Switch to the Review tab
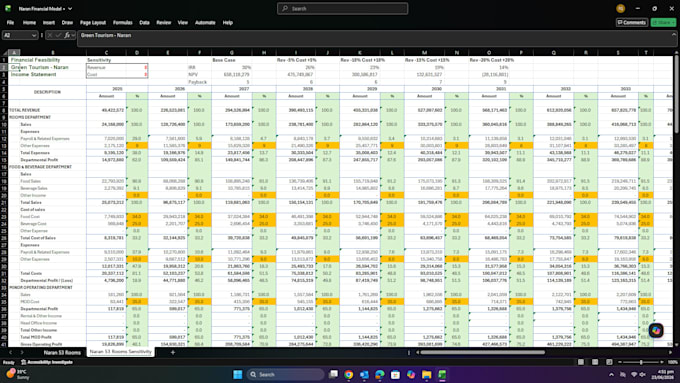Image resolution: width=680 pixels, height=383 pixels. (163, 23)
